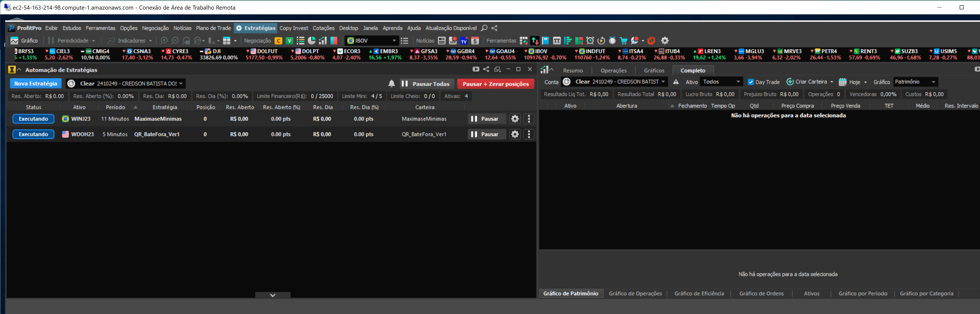Screen dimensions: 980x314
Task: Toggle the Day Trade checkbox
Action: (751, 82)
